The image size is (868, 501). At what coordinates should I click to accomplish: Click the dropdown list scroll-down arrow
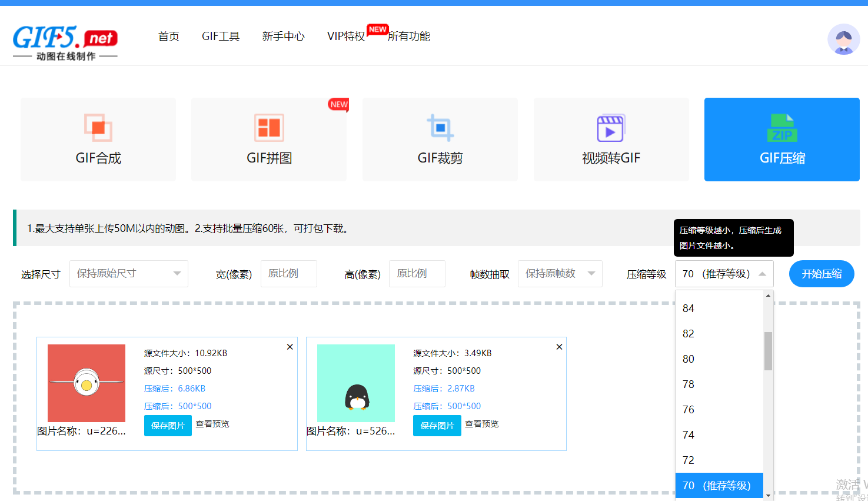[x=768, y=496]
